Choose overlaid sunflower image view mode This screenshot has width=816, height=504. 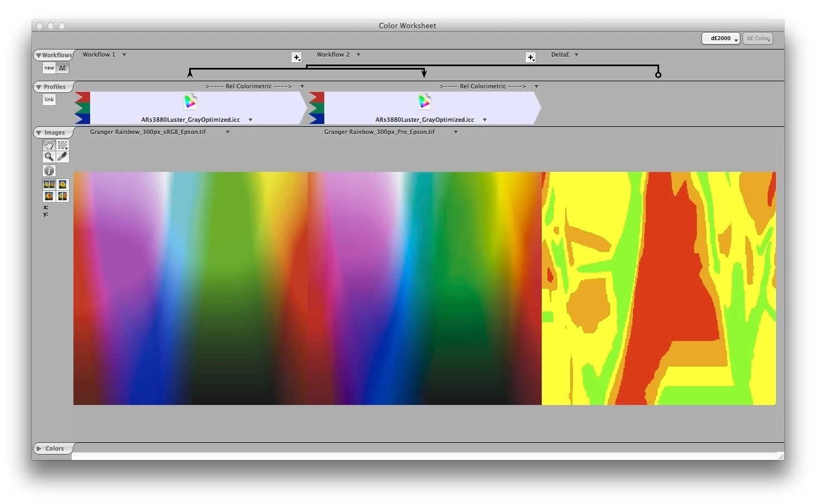coord(49,196)
